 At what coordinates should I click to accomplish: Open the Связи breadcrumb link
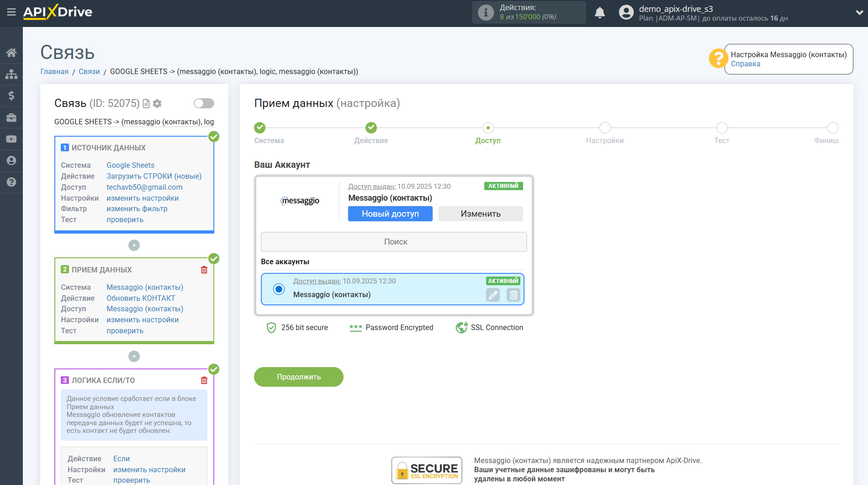coord(89,71)
